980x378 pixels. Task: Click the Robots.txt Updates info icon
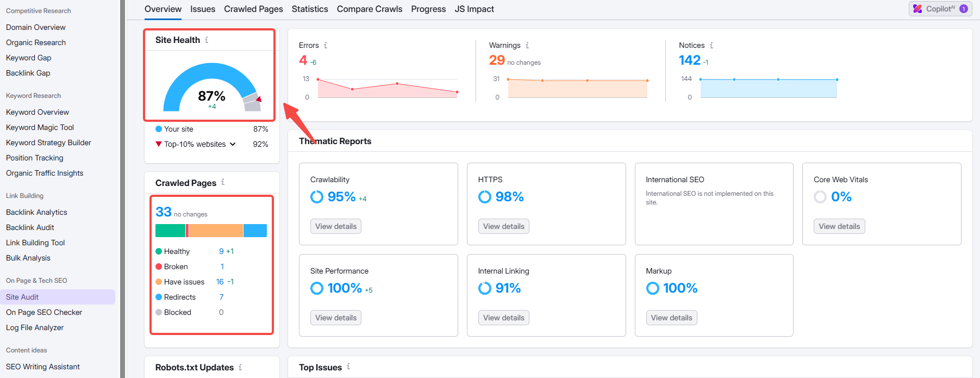[240, 367]
